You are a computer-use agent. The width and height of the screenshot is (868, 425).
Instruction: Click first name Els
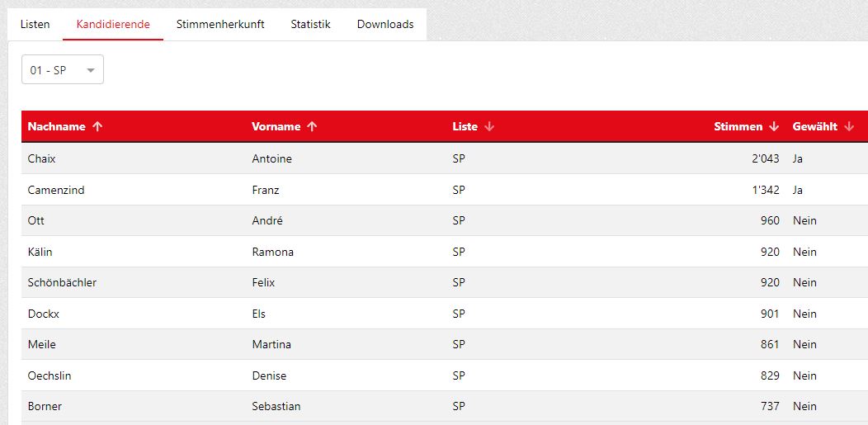tap(258, 314)
